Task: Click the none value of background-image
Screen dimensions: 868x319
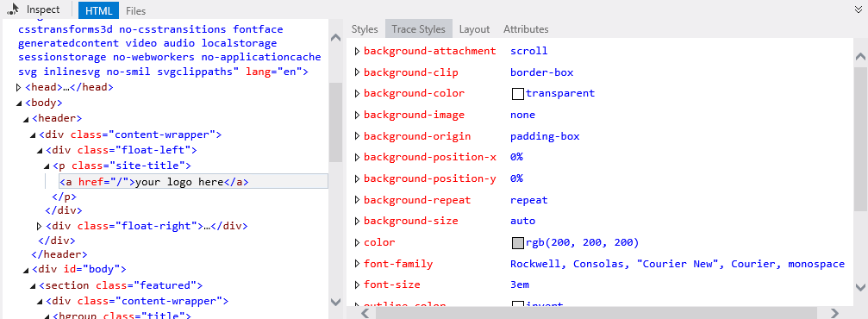Action: pos(522,116)
